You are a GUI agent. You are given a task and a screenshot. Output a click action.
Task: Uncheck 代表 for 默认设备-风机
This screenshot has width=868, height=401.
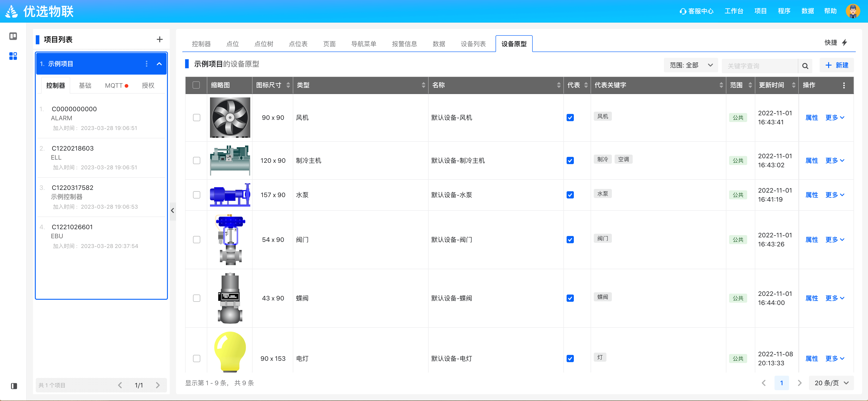coord(570,118)
